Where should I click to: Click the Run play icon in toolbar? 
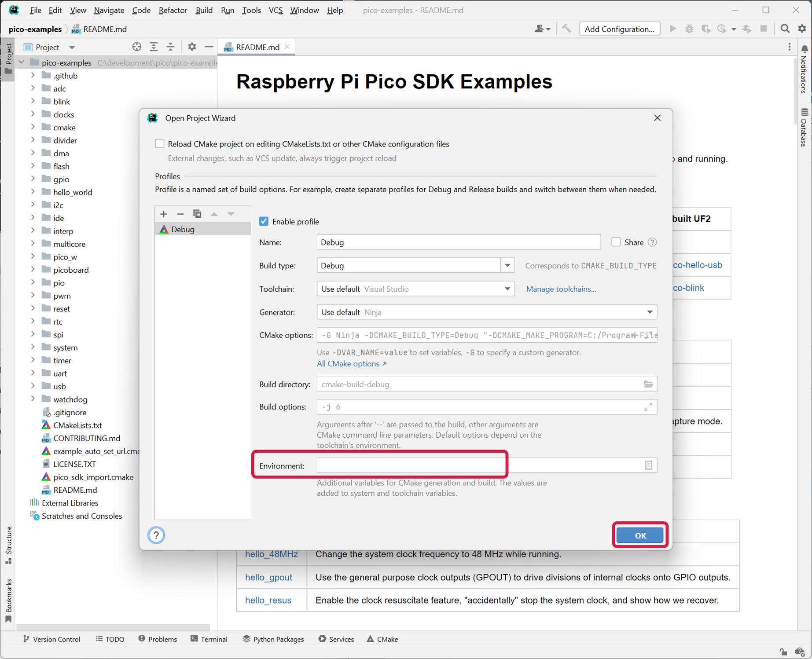pyautogui.click(x=672, y=29)
